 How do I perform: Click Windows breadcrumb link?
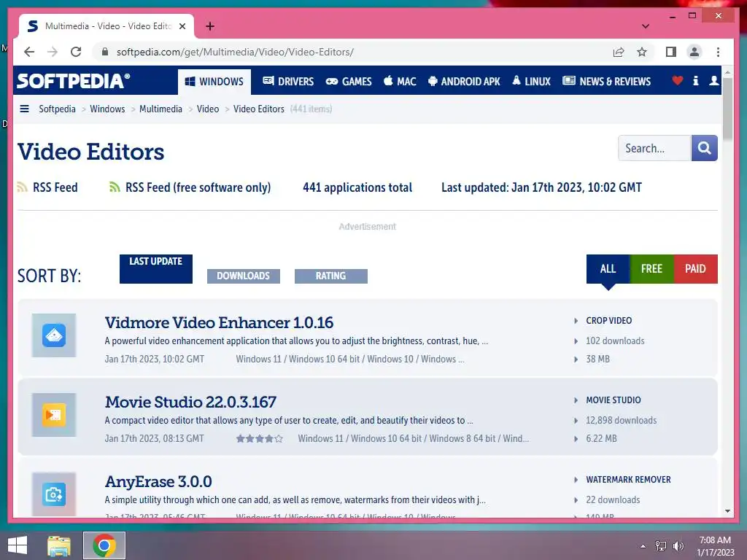coord(107,109)
